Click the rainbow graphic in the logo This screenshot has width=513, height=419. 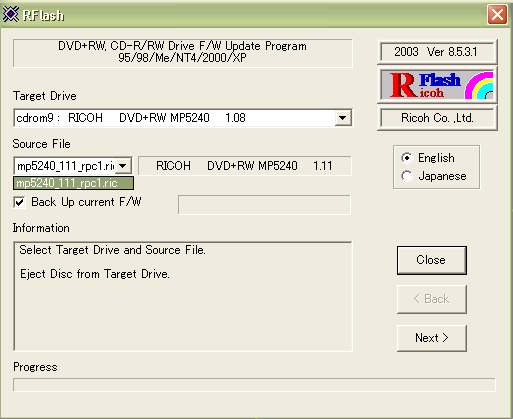(479, 85)
